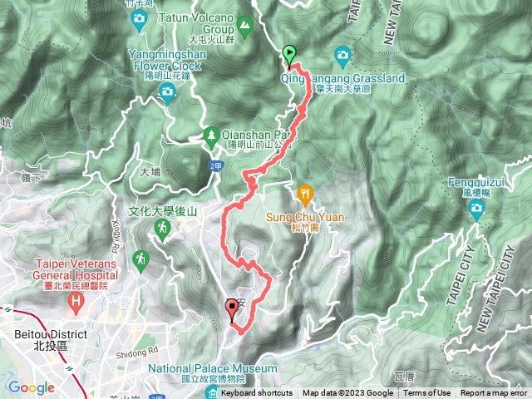Image resolution: width=532 pixels, height=399 pixels.
Task: Click the Report a map error link
Action: point(494,393)
